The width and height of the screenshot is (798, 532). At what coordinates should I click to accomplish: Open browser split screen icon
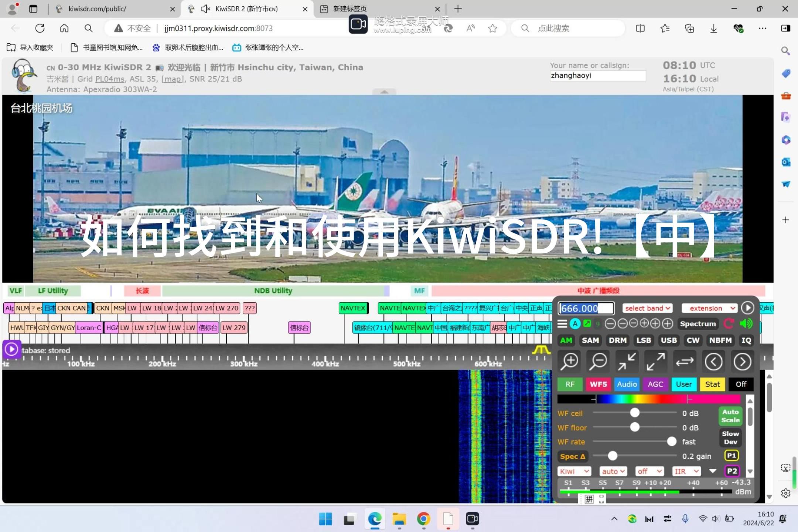coord(640,28)
